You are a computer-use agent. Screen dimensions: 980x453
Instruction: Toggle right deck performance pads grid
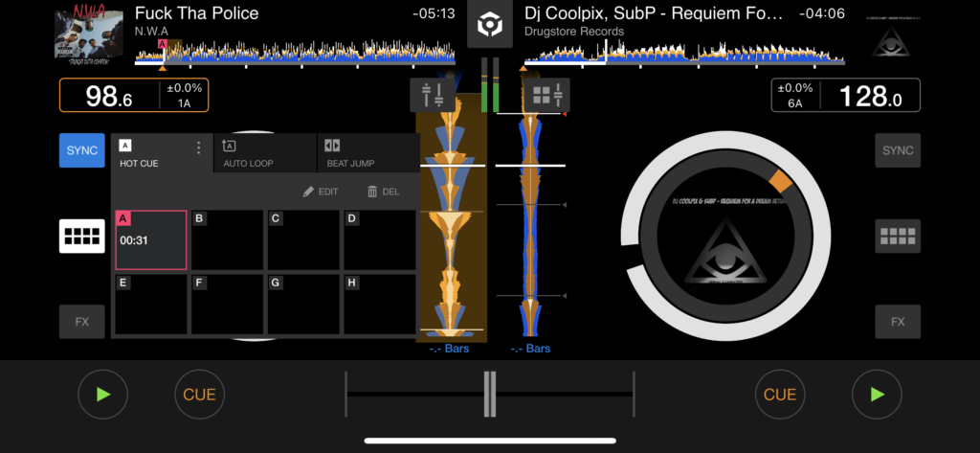click(x=898, y=236)
